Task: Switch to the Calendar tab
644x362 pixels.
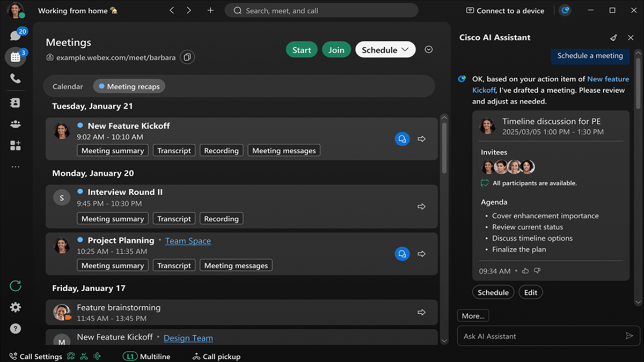Action: coord(68,86)
